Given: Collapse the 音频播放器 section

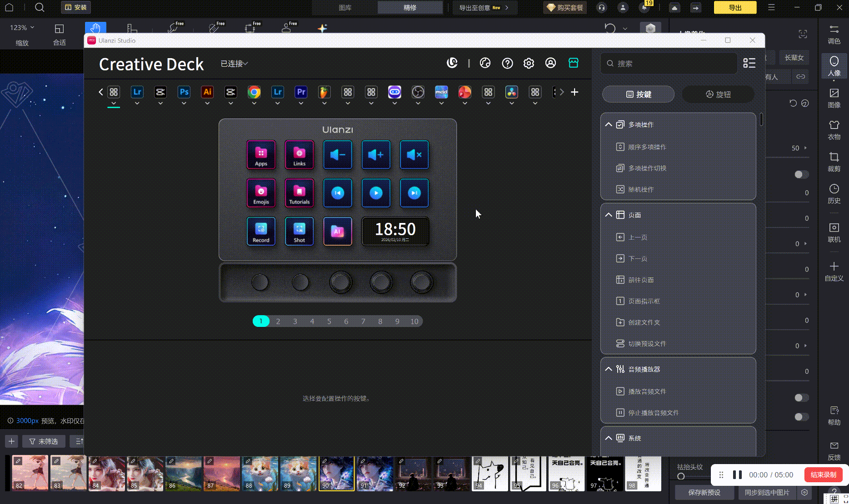Looking at the screenshot, I should [x=609, y=369].
